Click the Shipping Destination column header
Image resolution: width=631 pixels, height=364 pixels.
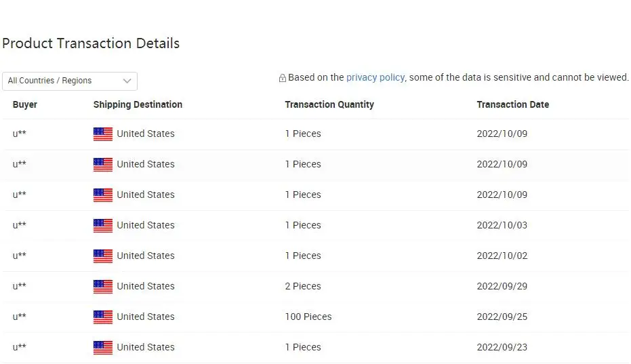[x=138, y=104]
